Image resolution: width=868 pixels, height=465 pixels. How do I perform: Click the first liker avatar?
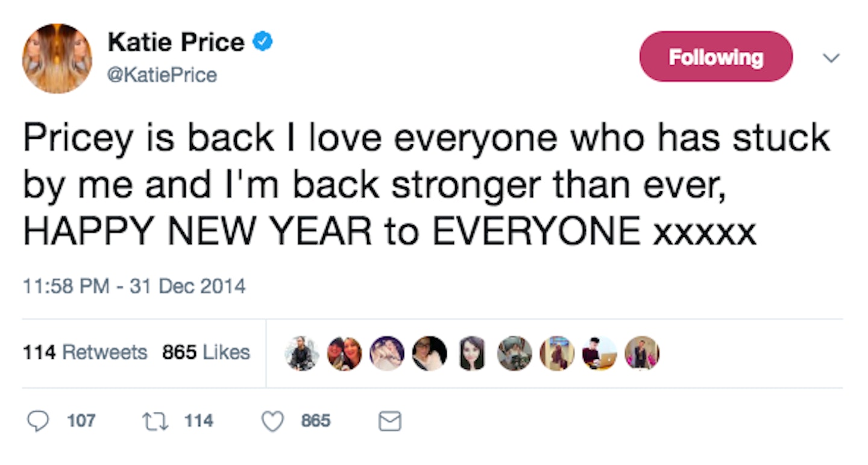coord(301,353)
